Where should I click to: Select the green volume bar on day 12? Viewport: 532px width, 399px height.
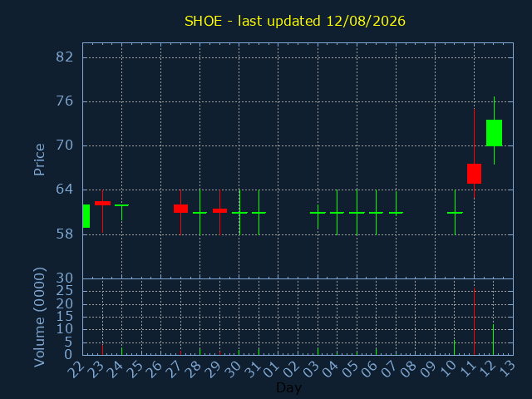[493, 340]
